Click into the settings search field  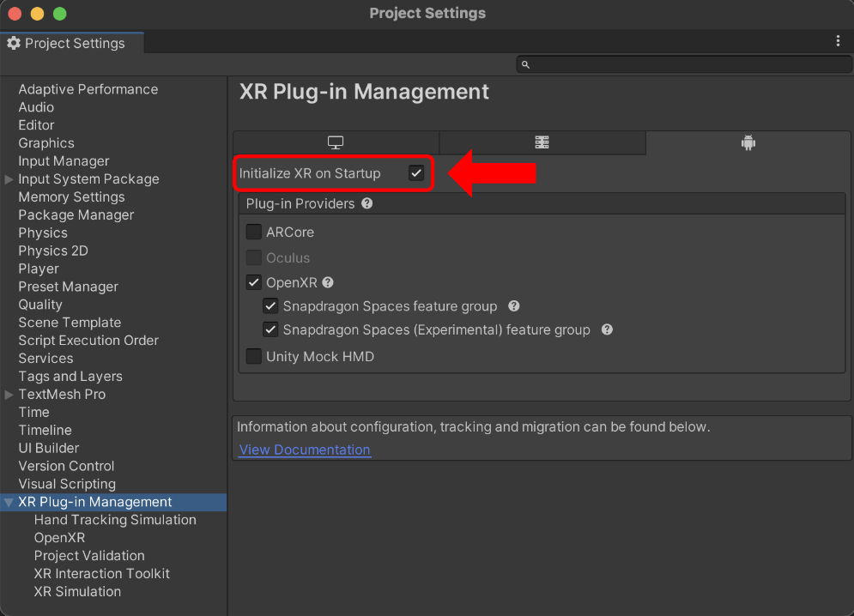684,64
